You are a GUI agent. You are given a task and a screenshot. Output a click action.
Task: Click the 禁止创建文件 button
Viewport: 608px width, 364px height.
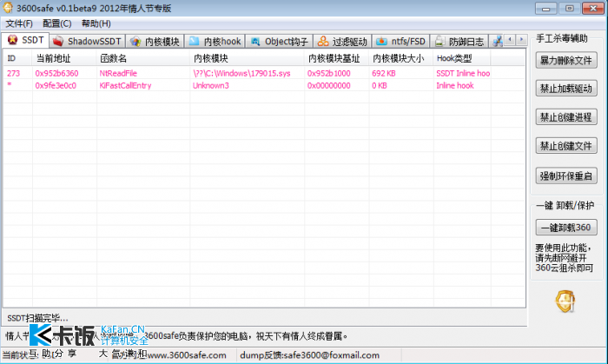[x=566, y=146]
